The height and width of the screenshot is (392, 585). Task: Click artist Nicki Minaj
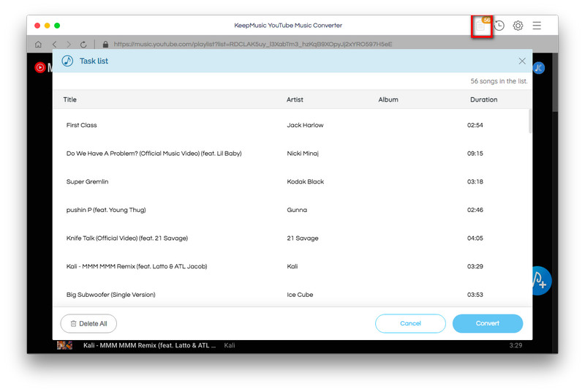[303, 154]
